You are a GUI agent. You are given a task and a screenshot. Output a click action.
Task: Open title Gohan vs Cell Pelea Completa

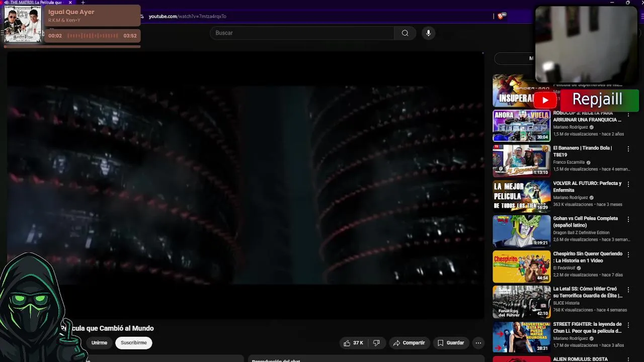coord(585,222)
